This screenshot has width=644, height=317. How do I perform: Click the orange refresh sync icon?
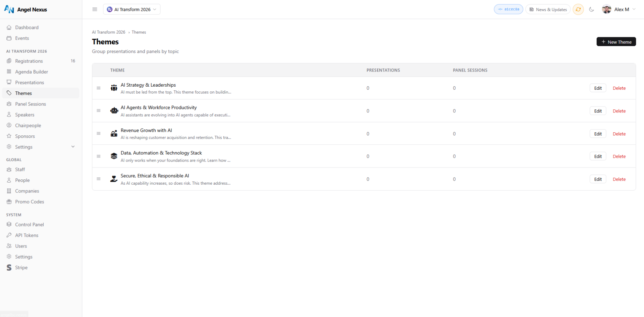pyautogui.click(x=578, y=9)
